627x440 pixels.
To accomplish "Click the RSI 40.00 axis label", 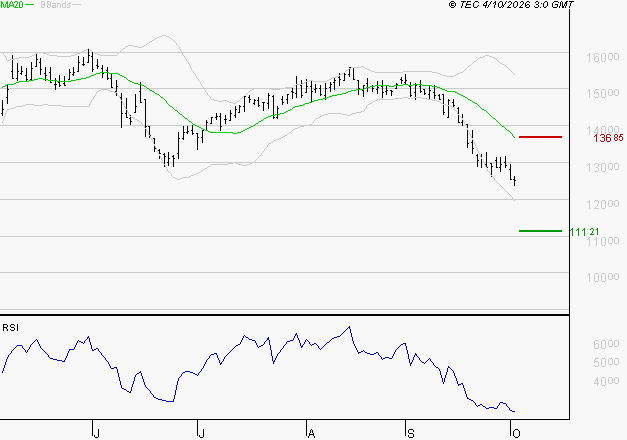I will point(606,381).
